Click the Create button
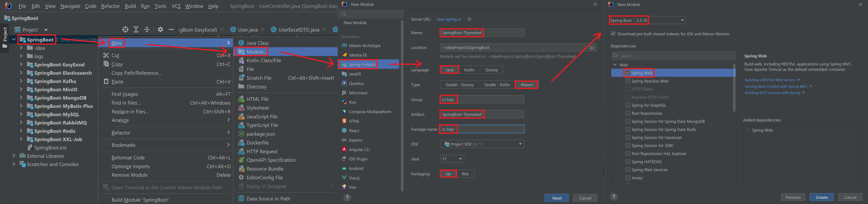 [x=821, y=197]
